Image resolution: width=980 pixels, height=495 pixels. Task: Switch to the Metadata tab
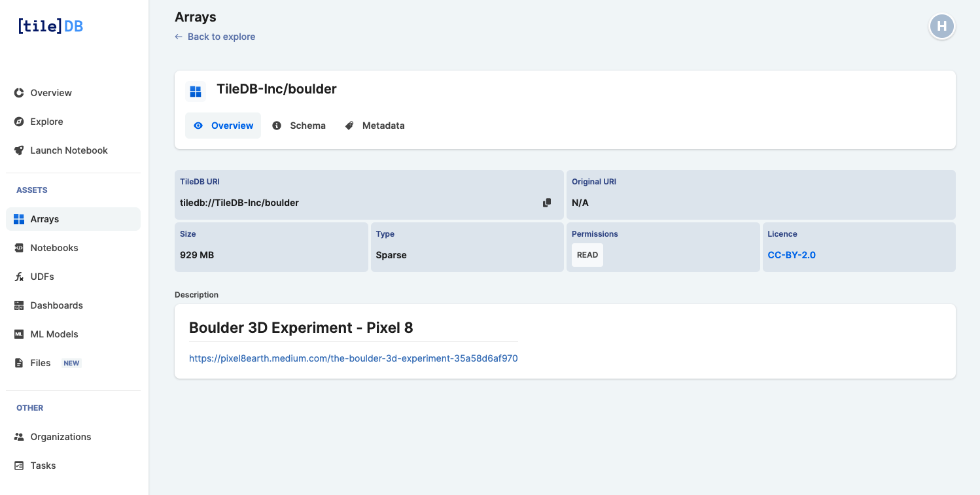375,126
